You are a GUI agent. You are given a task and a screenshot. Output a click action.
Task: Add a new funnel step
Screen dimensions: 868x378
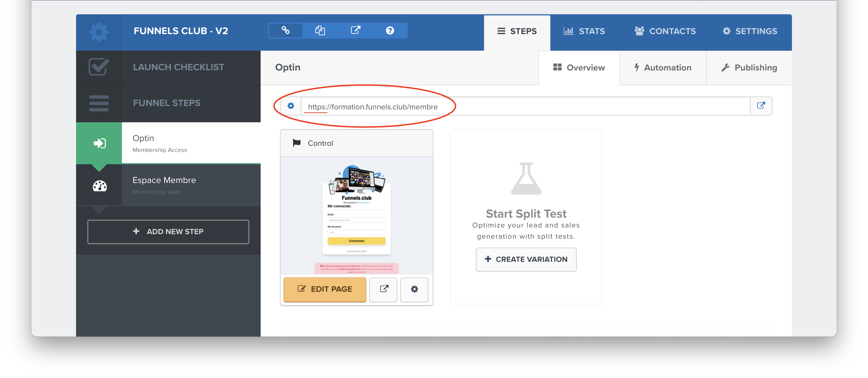tap(168, 232)
